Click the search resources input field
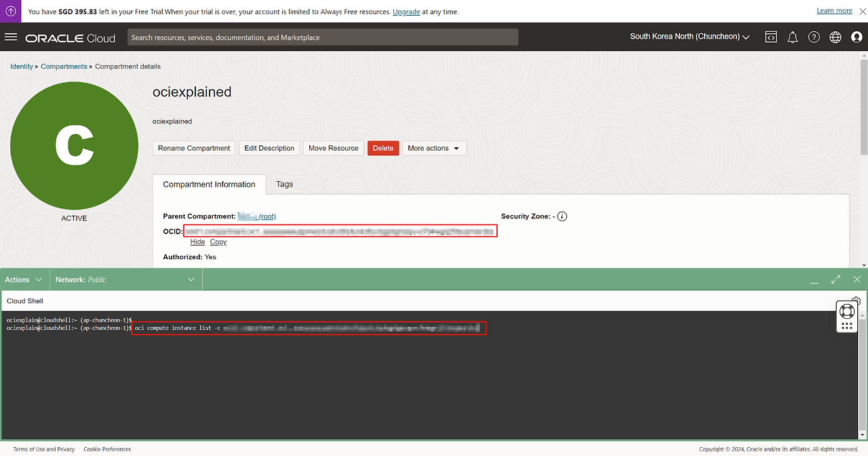868x456 pixels. pyautogui.click(x=323, y=37)
